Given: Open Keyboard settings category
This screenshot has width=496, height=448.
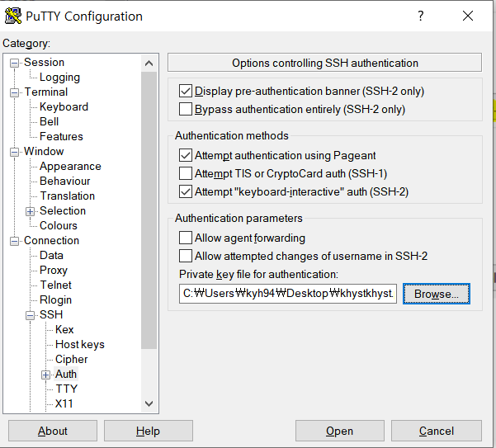Looking at the screenshot, I should 64,107.
